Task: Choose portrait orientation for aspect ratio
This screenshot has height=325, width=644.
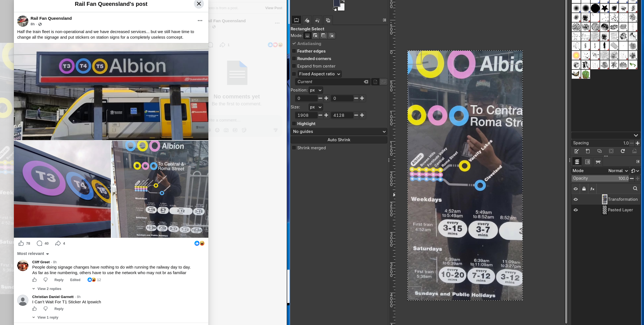Action: [x=375, y=82]
